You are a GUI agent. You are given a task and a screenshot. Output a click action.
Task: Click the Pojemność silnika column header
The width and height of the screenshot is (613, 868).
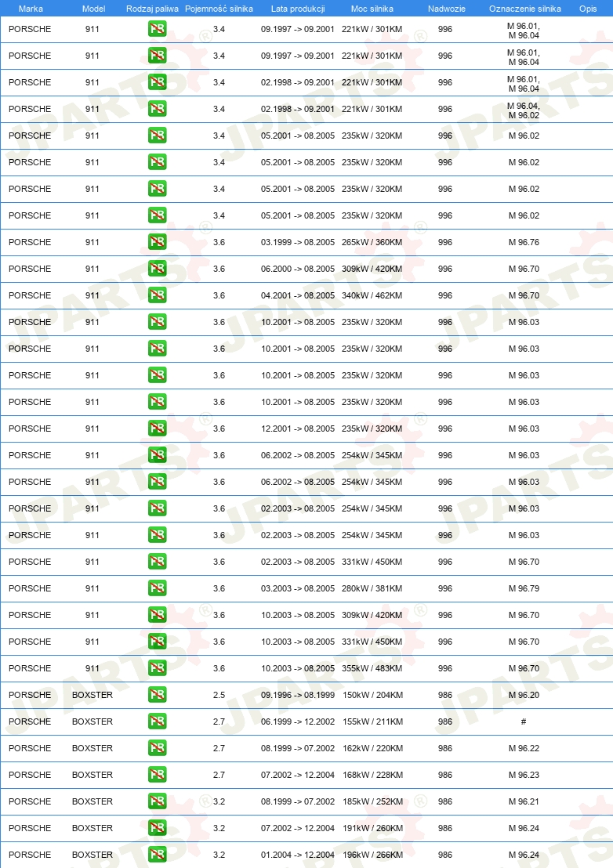[219, 9]
